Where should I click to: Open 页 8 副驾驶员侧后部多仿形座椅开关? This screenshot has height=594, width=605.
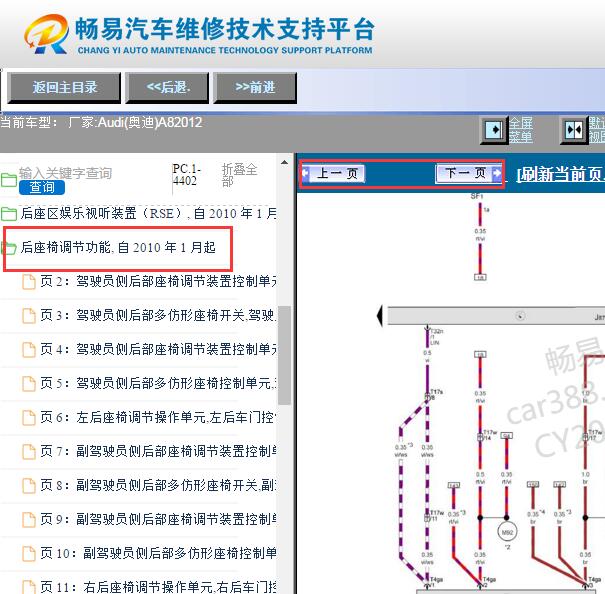[158, 485]
